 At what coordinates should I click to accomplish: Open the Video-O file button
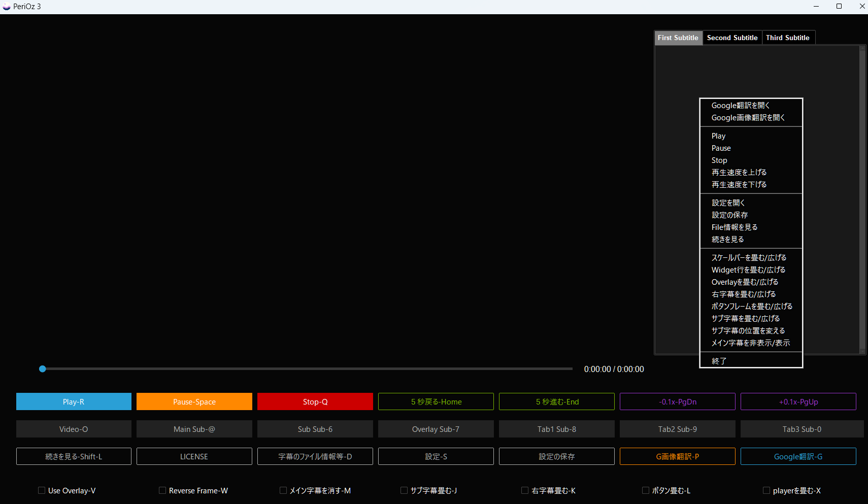[74, 429]
